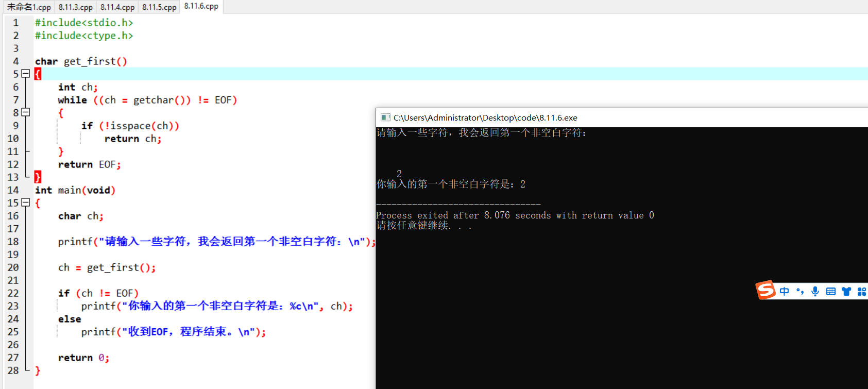Click the console input '2'
868x389 pixels.
399,174
